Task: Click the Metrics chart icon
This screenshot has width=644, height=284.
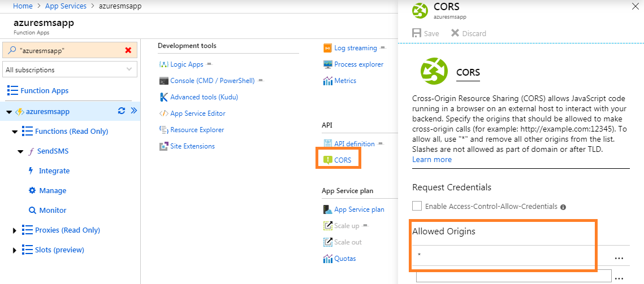Action: click(327, 81)
